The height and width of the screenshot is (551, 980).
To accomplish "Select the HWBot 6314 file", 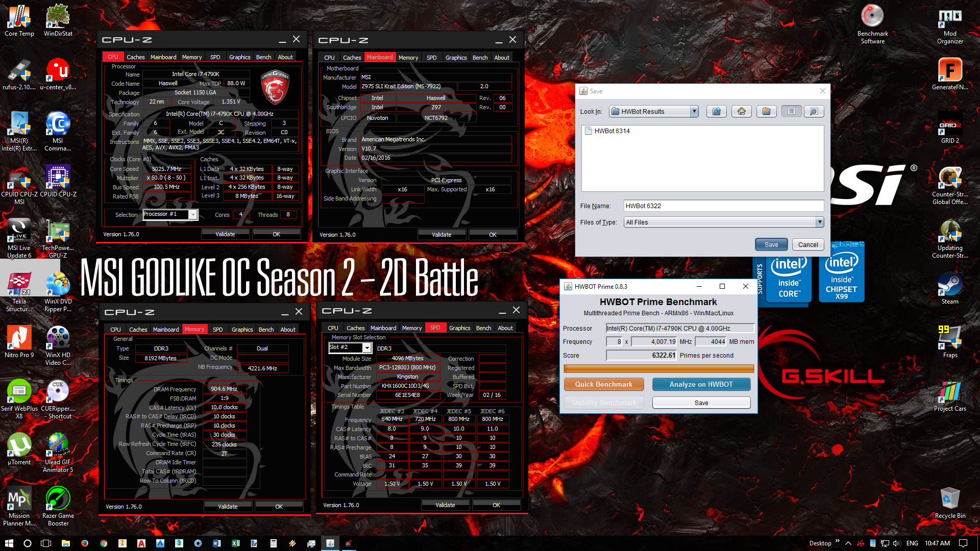I will (607, 131).
